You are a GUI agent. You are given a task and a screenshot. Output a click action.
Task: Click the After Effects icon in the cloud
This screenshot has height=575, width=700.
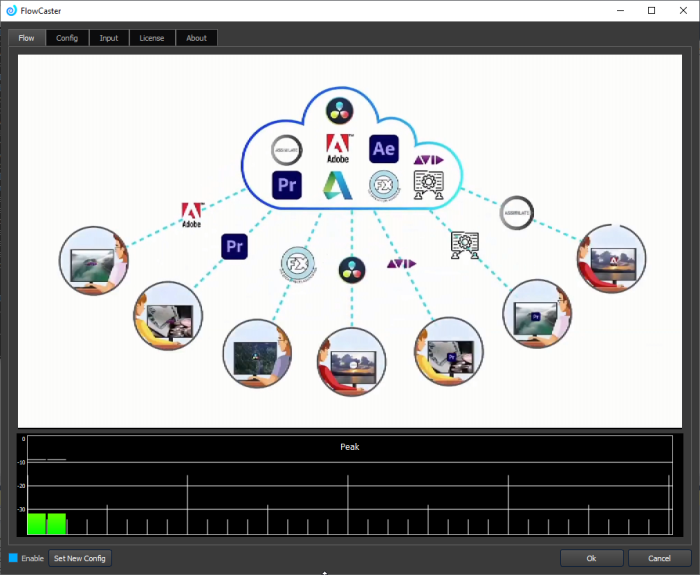pos(383,149)
